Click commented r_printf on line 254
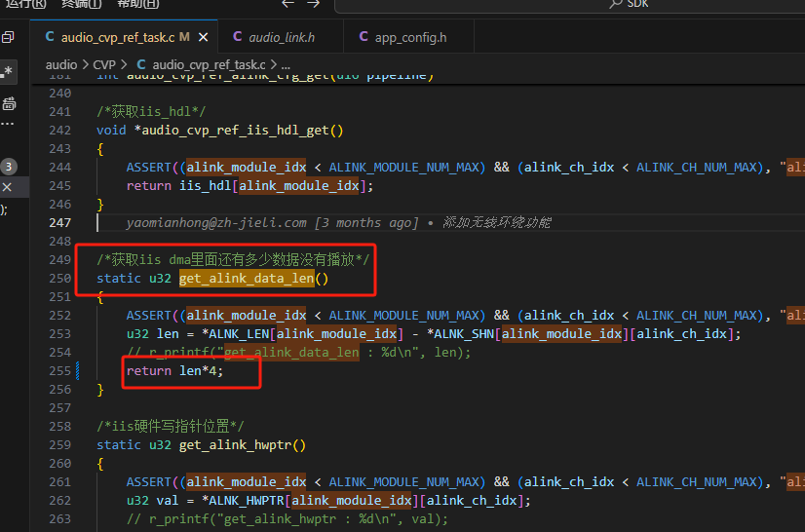The height and width of the screenshot is (532, 805). tap(298, 353)
